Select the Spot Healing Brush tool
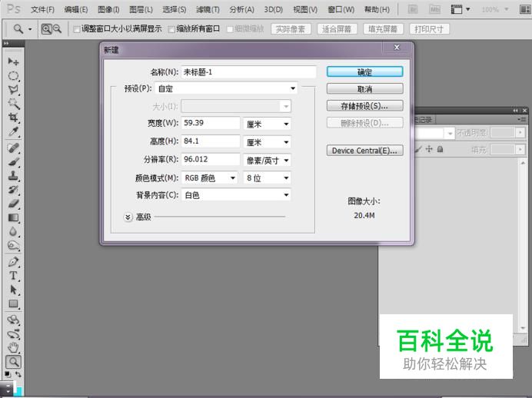This screenshot has width=532, height=398. coord(13,148)
